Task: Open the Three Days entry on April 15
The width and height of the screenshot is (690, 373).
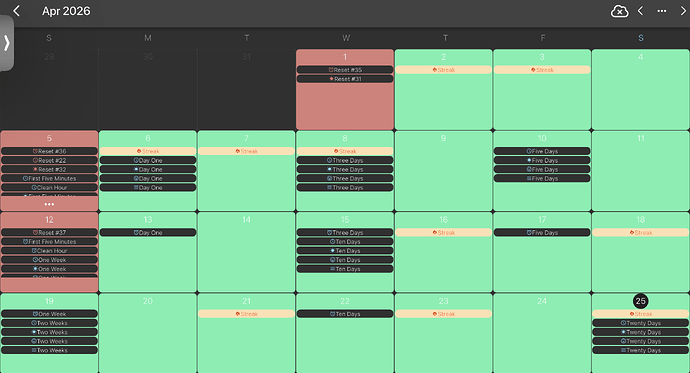Action: click(345, 232)
